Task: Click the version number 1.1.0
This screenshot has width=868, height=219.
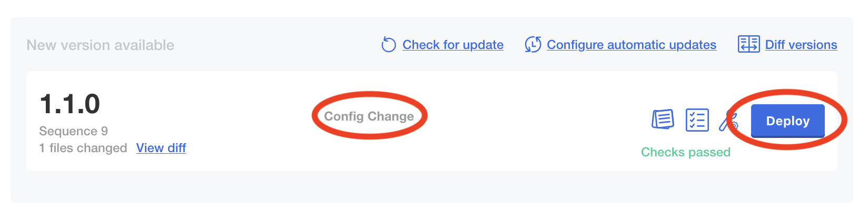Action: (70, 104)
